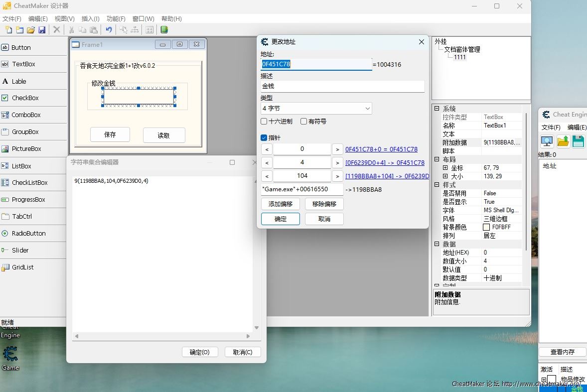This screenshot has height=392, width=587.
Task: Open Cheat Engine's process select monitor icon
Action: click(547, 141)
